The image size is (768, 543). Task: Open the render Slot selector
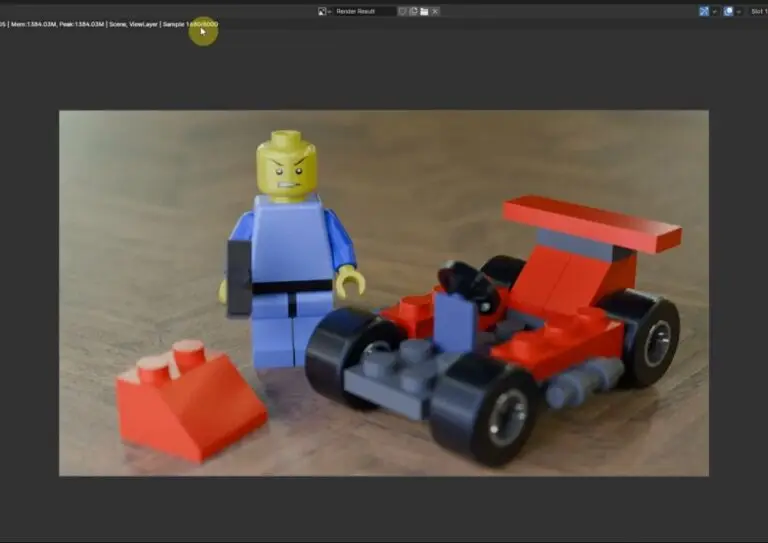pos(758,11)
